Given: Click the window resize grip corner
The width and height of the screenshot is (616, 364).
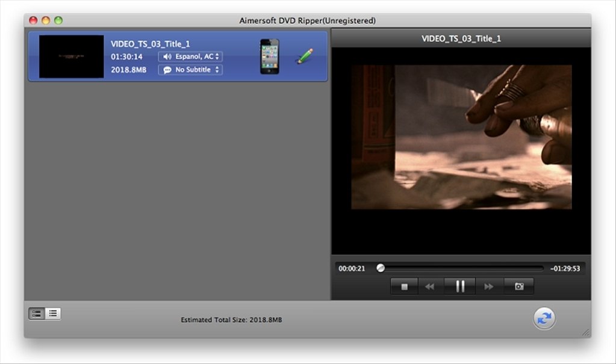Looking at the screenshot, I should pyautogui.click(x=586, y=333).
